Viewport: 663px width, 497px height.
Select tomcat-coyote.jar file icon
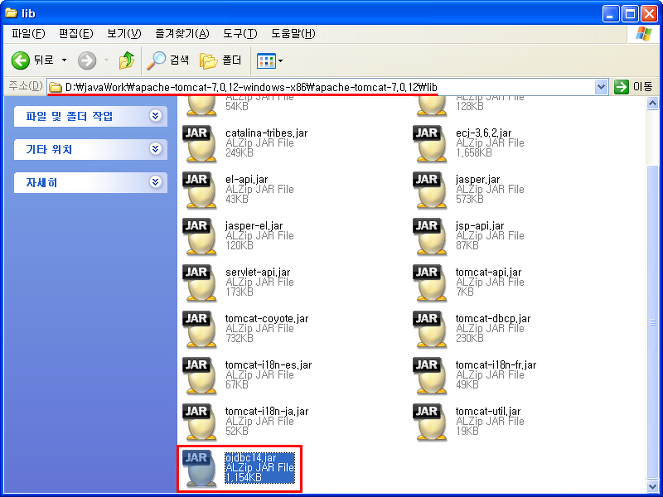point(200,329)
